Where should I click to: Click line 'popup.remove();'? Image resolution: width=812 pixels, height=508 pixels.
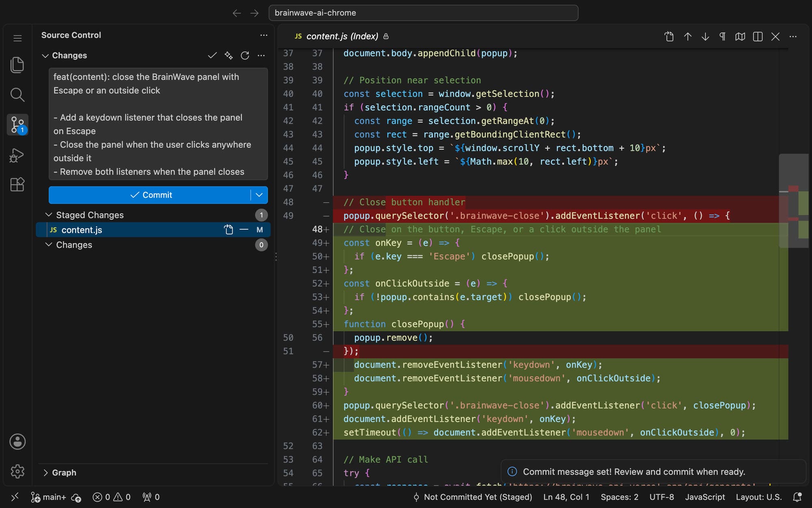(393, 337)
